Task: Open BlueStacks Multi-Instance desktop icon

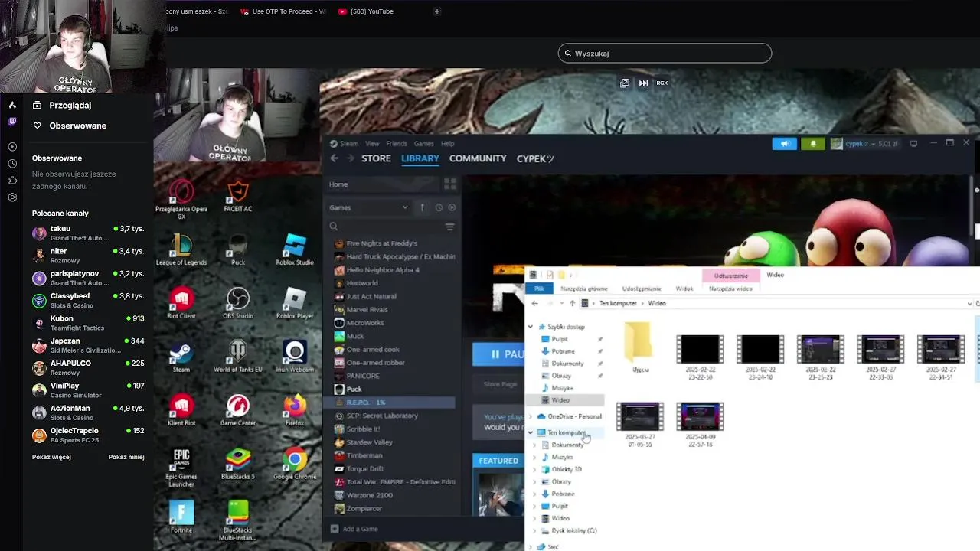Action: 238,520
